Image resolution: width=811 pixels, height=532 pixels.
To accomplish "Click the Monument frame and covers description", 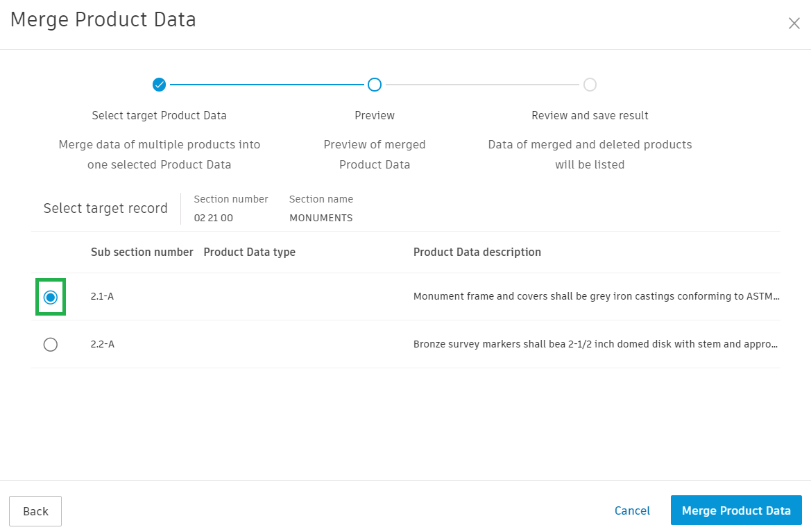I will pyautogui.click(x=596, y=297).
